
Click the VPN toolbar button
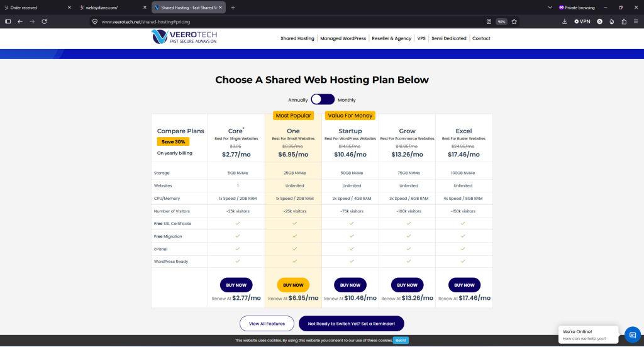click(582, 21)
